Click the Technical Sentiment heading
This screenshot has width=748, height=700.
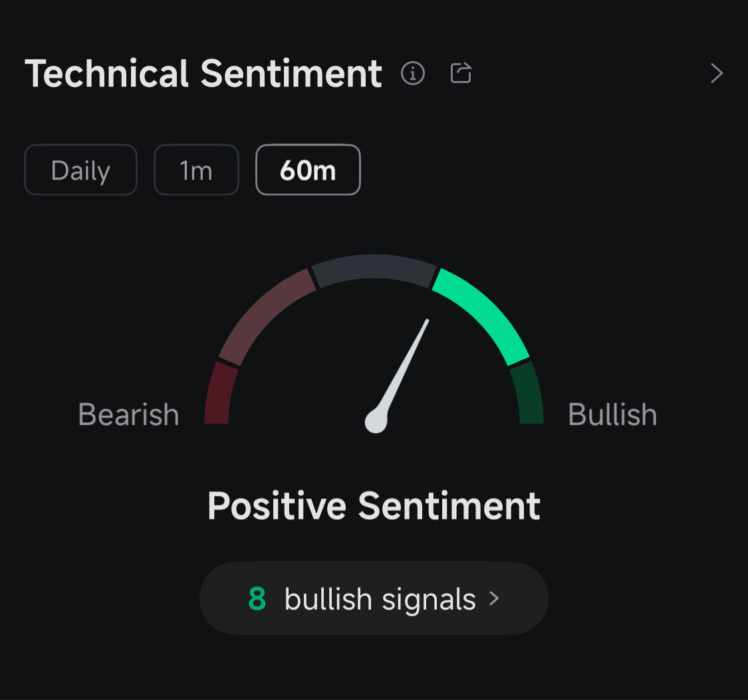[203, 73]
